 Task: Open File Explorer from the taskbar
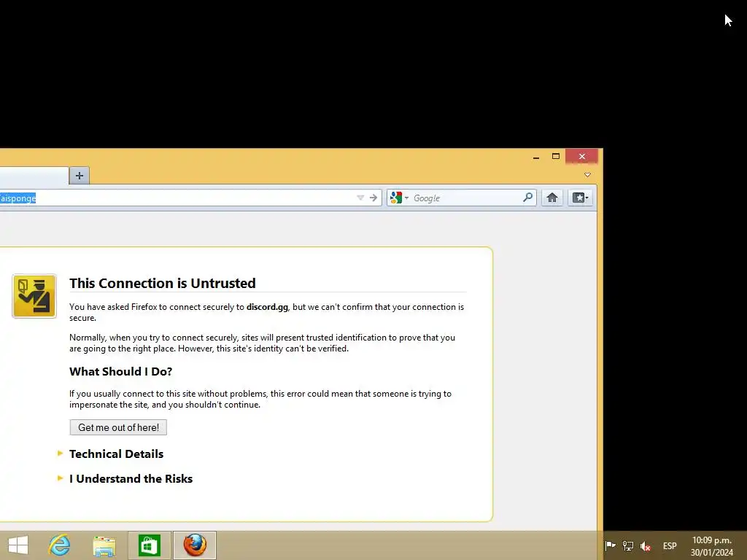click(104, 545)
